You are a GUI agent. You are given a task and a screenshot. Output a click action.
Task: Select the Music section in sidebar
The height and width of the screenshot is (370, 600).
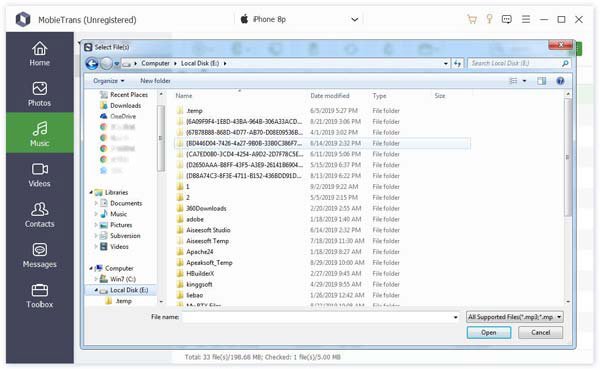point(39,133)
